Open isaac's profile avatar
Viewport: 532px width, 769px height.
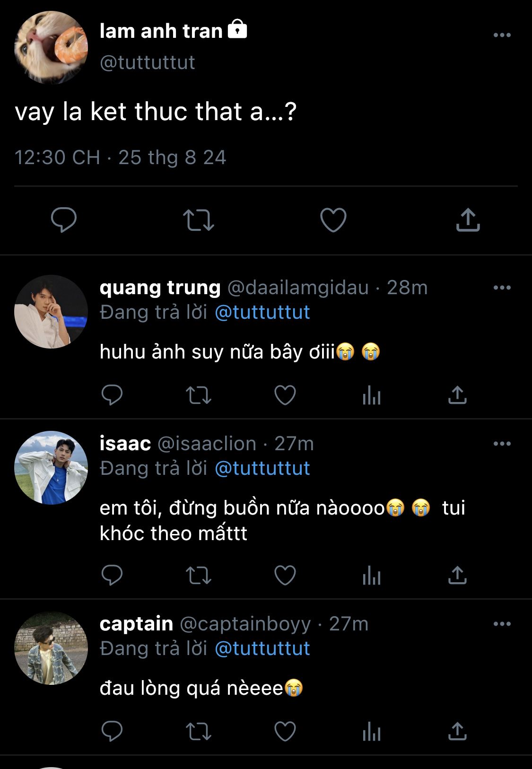[x=51, y=468]
